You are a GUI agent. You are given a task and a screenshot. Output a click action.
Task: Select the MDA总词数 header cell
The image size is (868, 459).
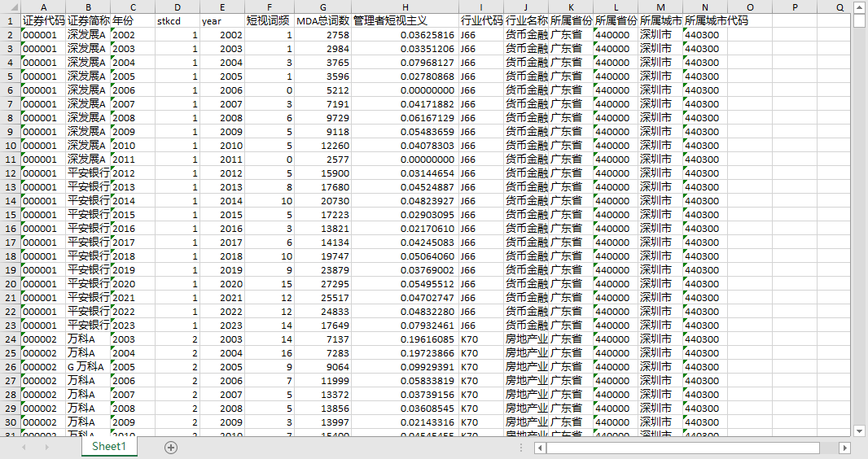322,21
